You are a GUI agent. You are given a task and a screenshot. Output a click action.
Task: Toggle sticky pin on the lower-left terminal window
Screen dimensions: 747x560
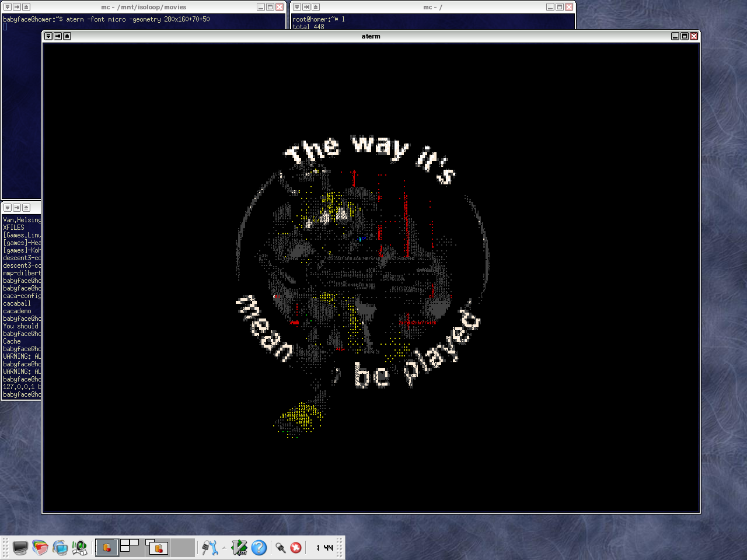(17, 208)
